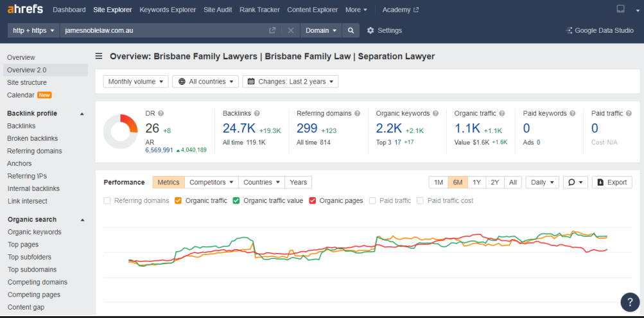Open Broken backlinks report
Screen dimensions: 644x318
click(x=33, y=139)
